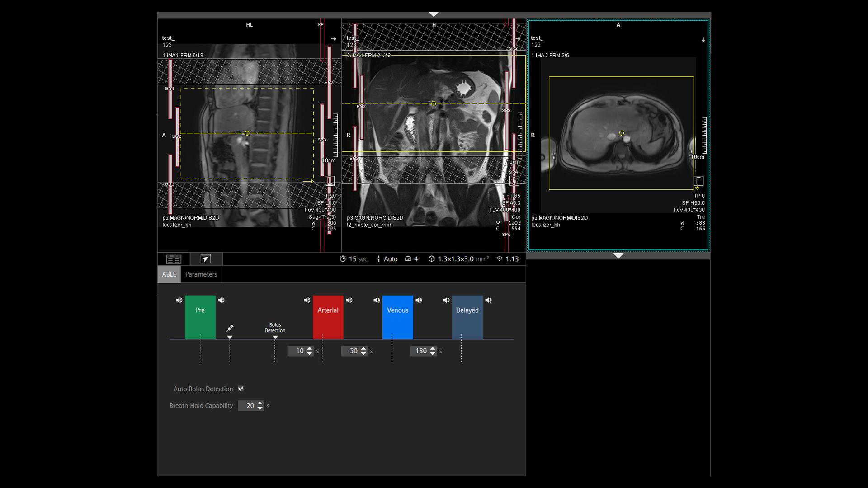Select the ABLE tab
This screenshot has width=868, height=488.
pyautogui.click(x=169, y=274)
